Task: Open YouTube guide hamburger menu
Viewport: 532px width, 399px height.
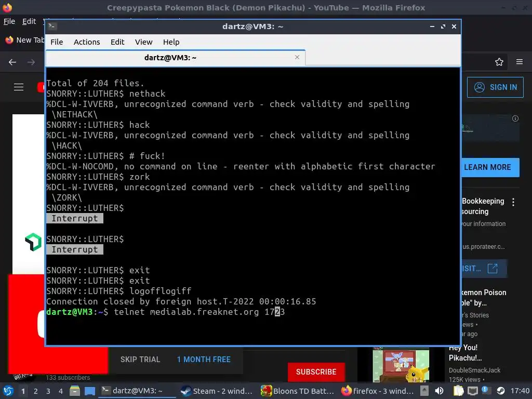Action: tap(19, 87)
